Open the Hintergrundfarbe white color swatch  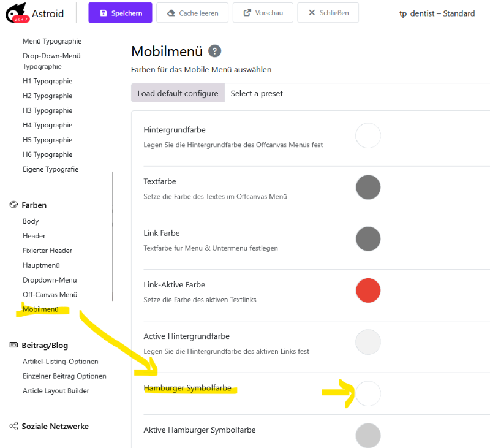[x=368, y=135]
